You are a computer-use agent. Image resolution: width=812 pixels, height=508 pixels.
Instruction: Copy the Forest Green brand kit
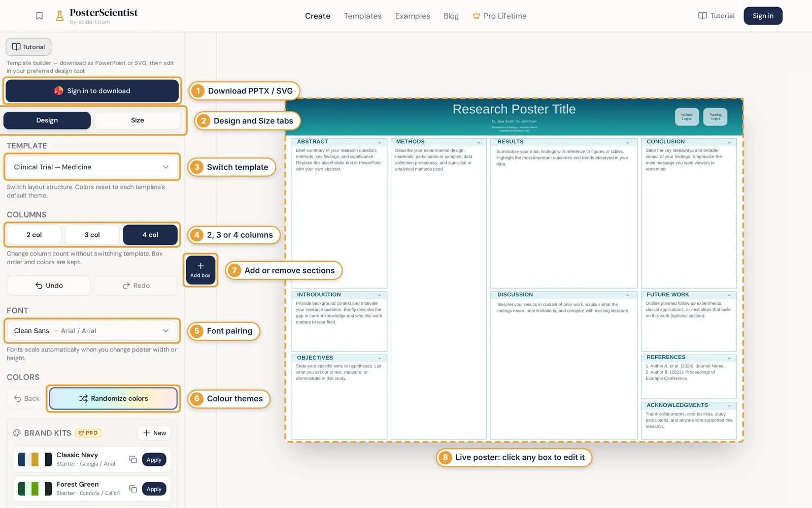point(133,489)
